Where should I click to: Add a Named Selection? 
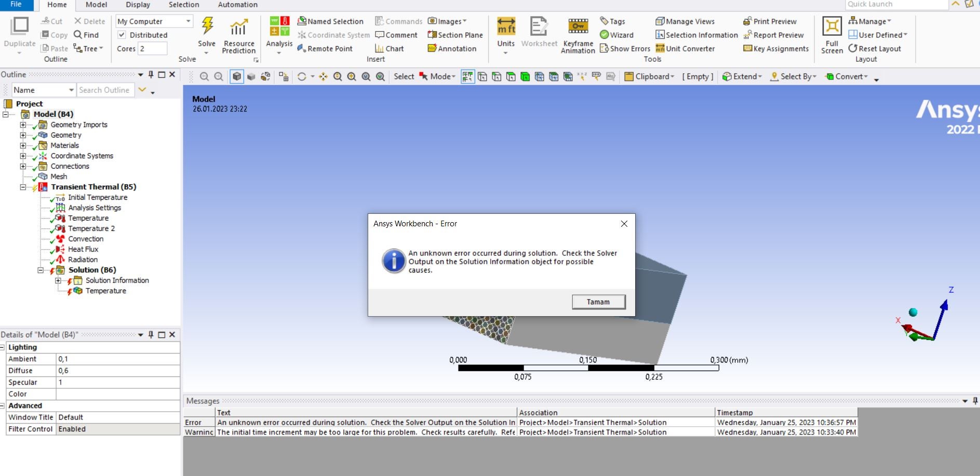pyautogui.click(x=330, y=21)
